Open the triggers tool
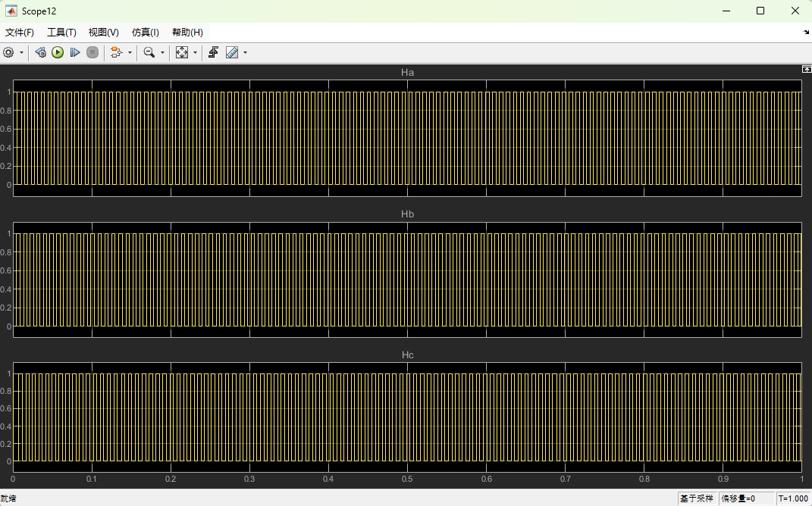Image resolution: width=812 pixels, height=506 pixels. [x=213, y=52]
